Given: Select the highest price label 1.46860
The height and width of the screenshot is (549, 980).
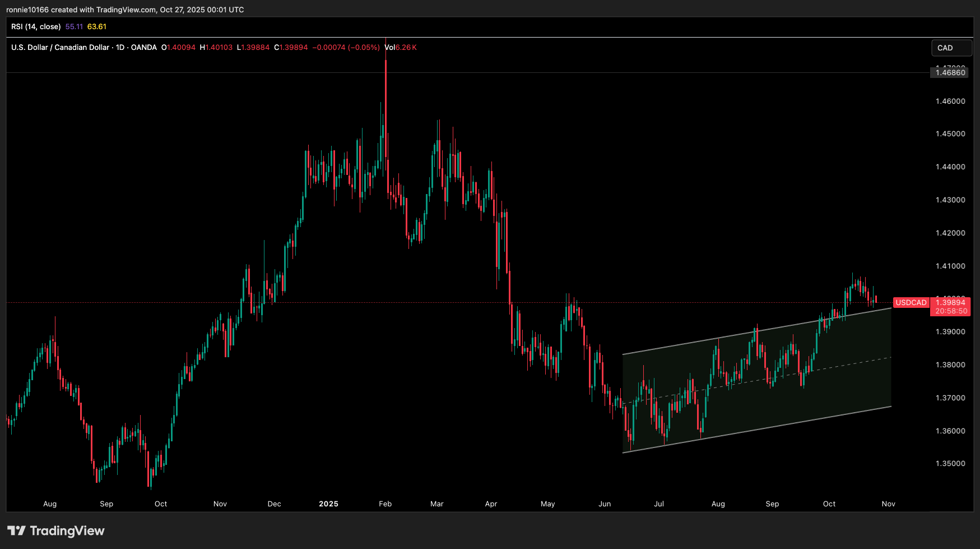Looking at the screenshot, I should [x=949, y=73].
